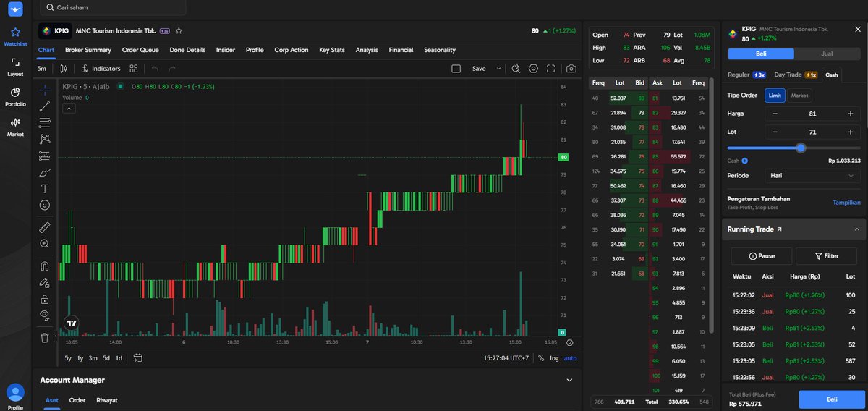Open the chart layout square icon

point(456,68)
